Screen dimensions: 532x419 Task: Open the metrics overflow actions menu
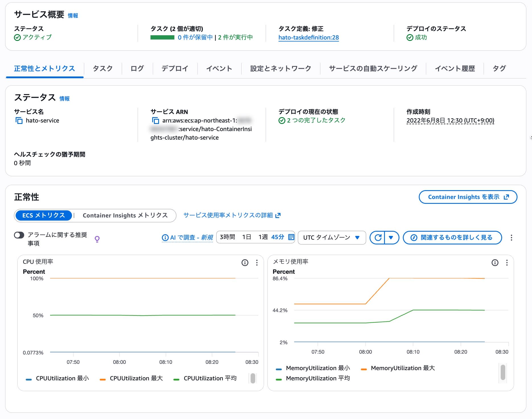(x=512, y=238)
